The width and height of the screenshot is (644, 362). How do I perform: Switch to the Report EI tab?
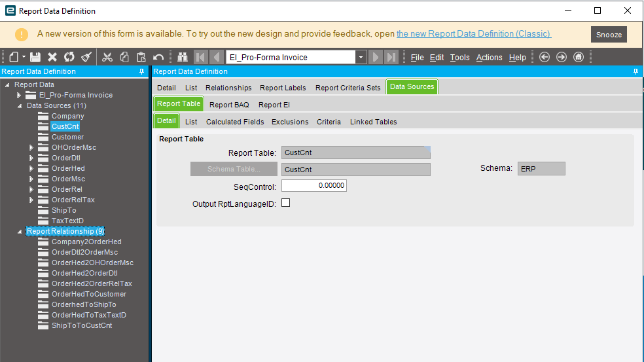274,105
